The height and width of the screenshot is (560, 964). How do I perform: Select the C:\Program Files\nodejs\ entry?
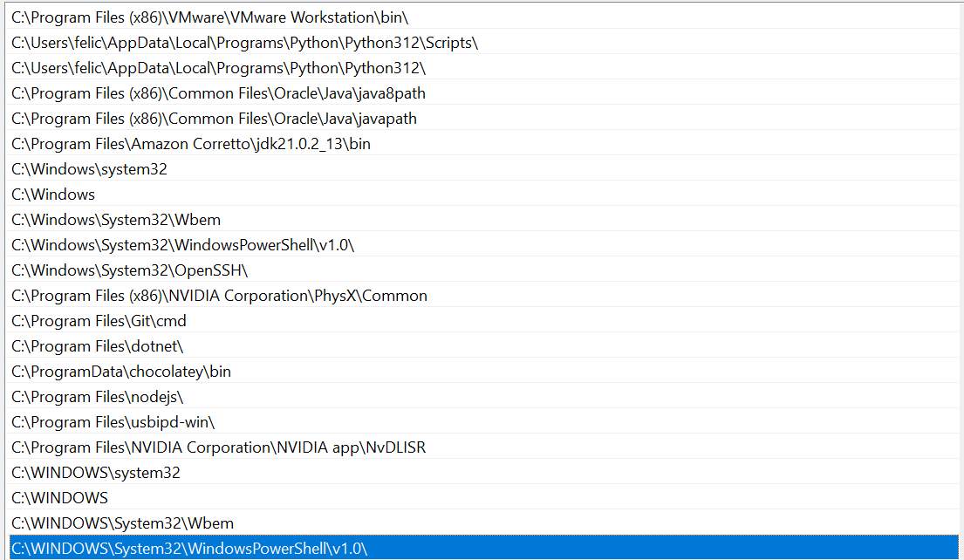pos(484,397)
